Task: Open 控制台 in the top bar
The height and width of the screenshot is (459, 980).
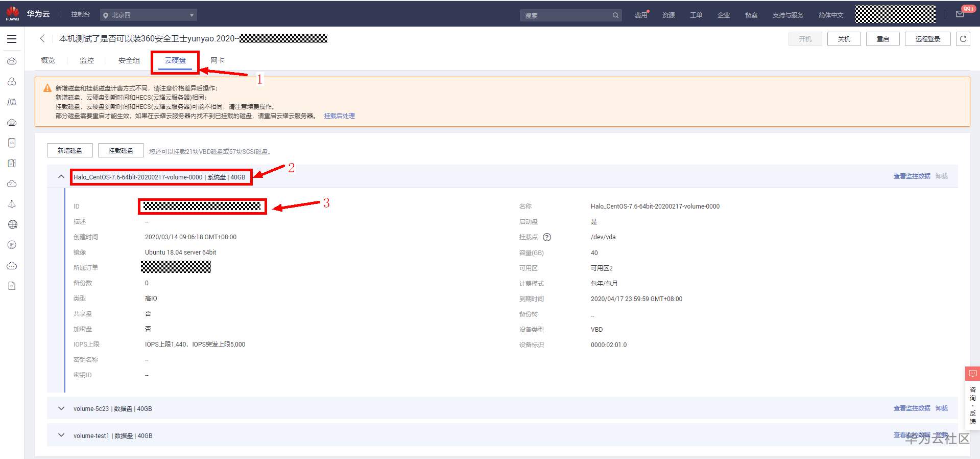Action: tap(81, 14)
